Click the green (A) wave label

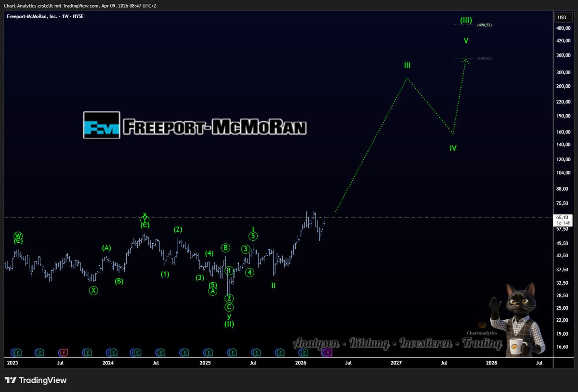coord(106,248)
